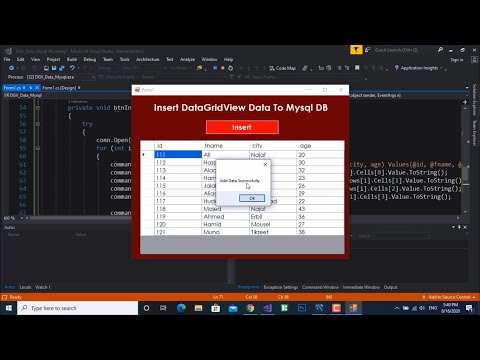
Task: Click OK in the Add Data Successfully dialog
Action: point(252,198)
